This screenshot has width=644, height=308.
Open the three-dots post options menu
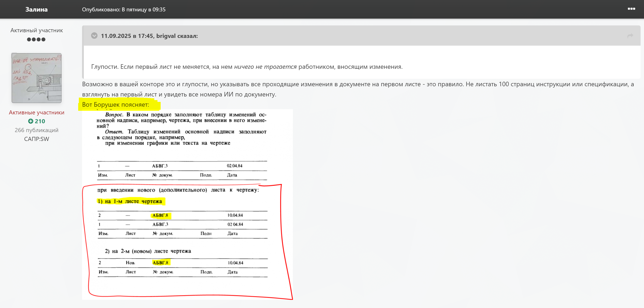pos(631,9)
